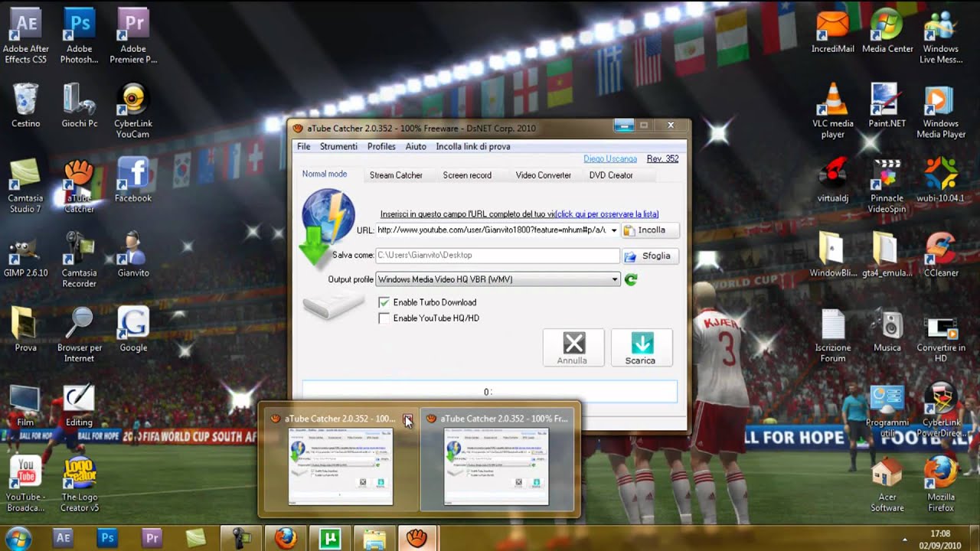The width and height of the screenshot is (980, 551).
Task: Select GIMP 2.6.10 desktop icon
Action: [26, 255]
